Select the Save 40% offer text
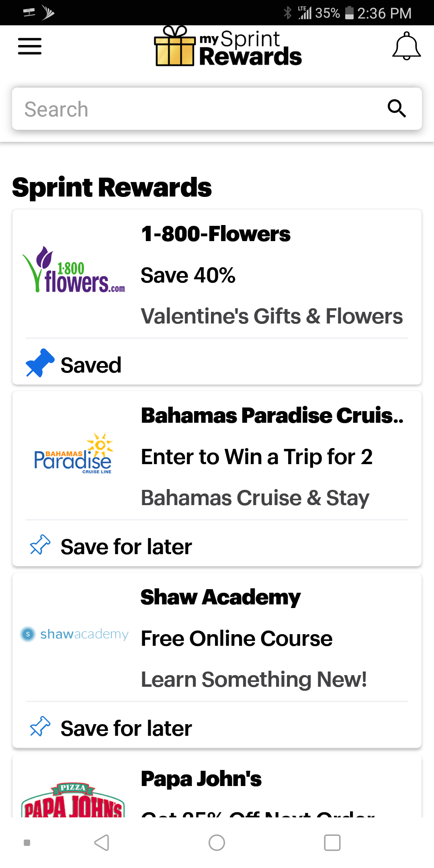 pyautogui.click(x=188, y=276)
